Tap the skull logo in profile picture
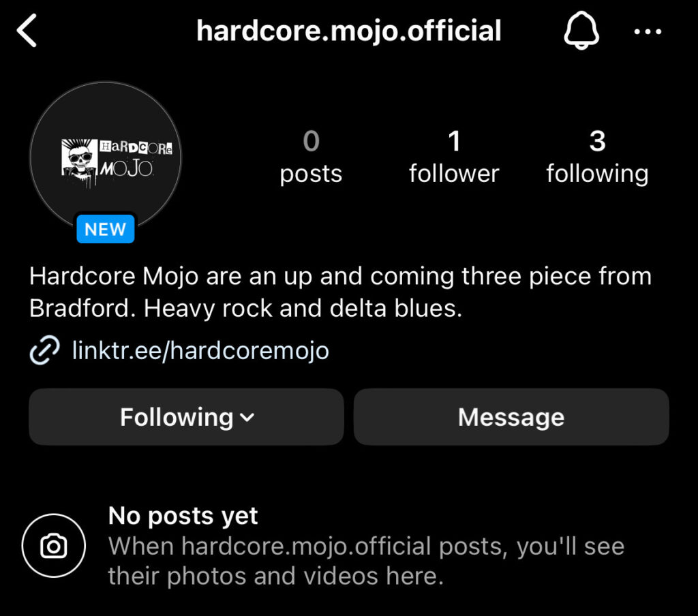The height and width of the screenshot is (616, 698). [x=79, y=162]
